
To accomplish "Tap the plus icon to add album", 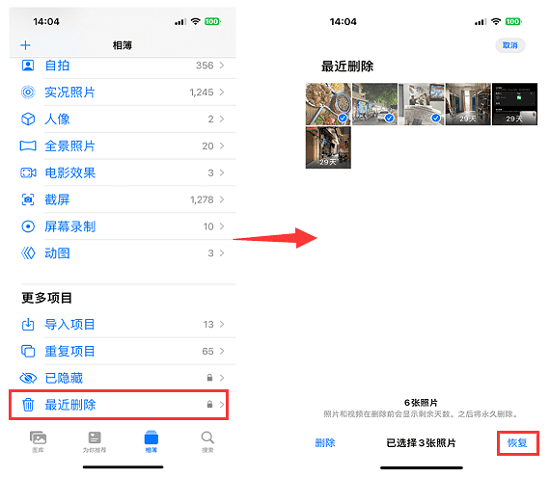I will tap(25, 45).
